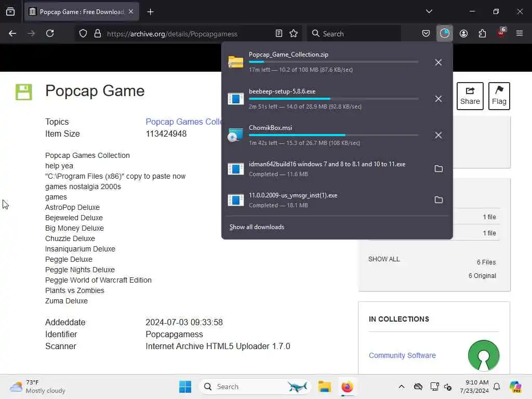Bookmark this page with star icon

(x=294, y=34)
